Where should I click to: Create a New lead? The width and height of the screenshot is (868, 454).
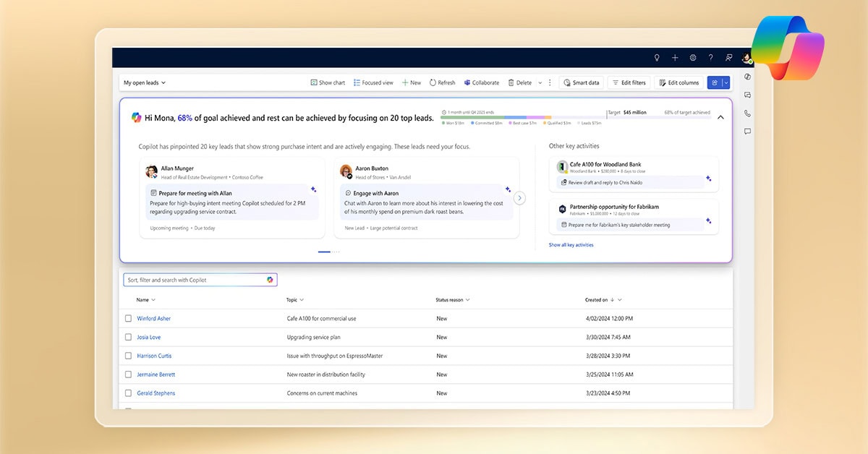[412, 82]
